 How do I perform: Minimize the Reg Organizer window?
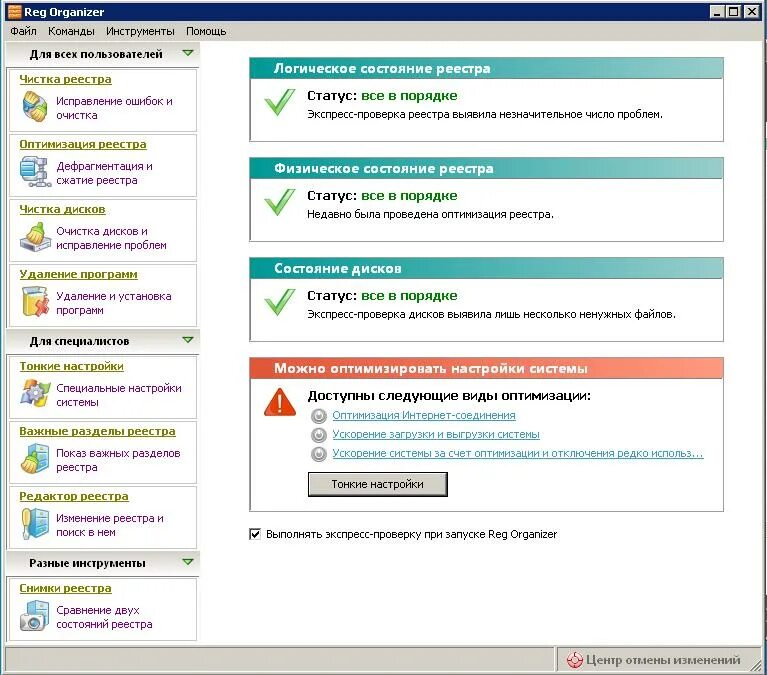click(x=717, y=12)
